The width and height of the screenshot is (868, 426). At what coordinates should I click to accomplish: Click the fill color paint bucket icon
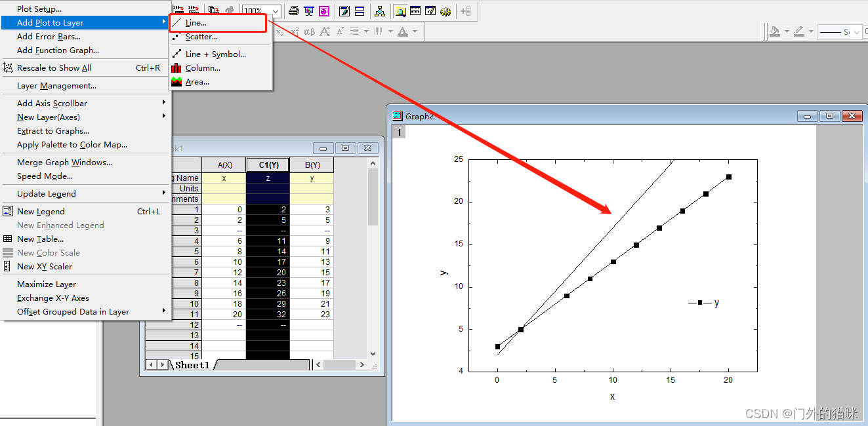tap(775, 31)
